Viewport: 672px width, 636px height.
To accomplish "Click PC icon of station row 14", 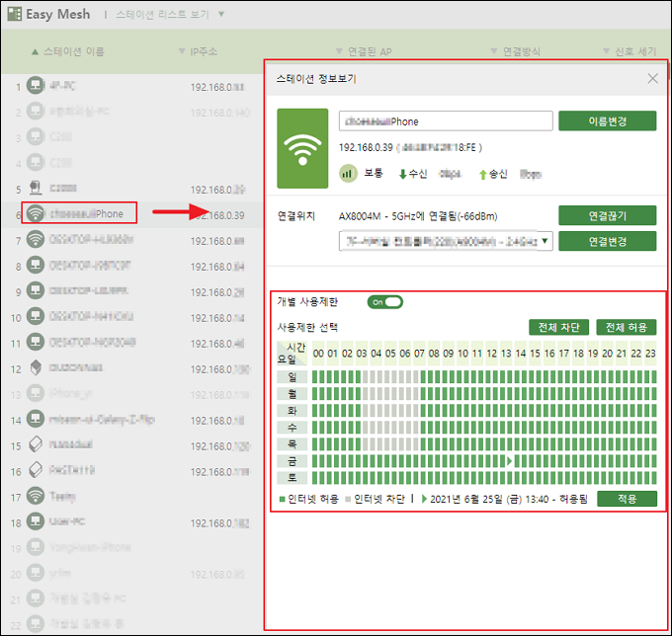I will [x=36, y=419].
